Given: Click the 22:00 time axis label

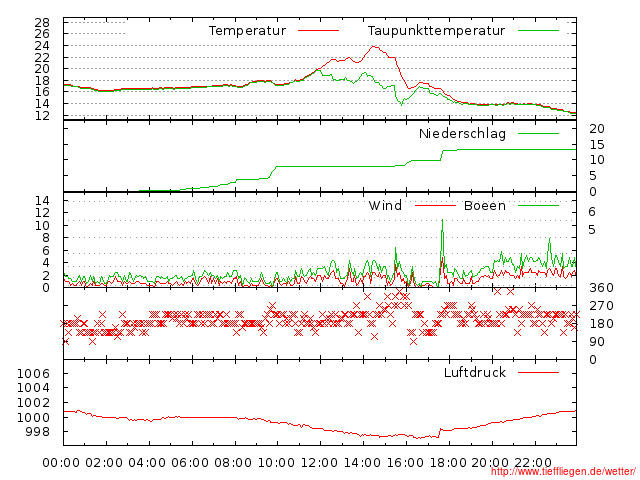Looking at the screenshot, I should tap(533, 463).
